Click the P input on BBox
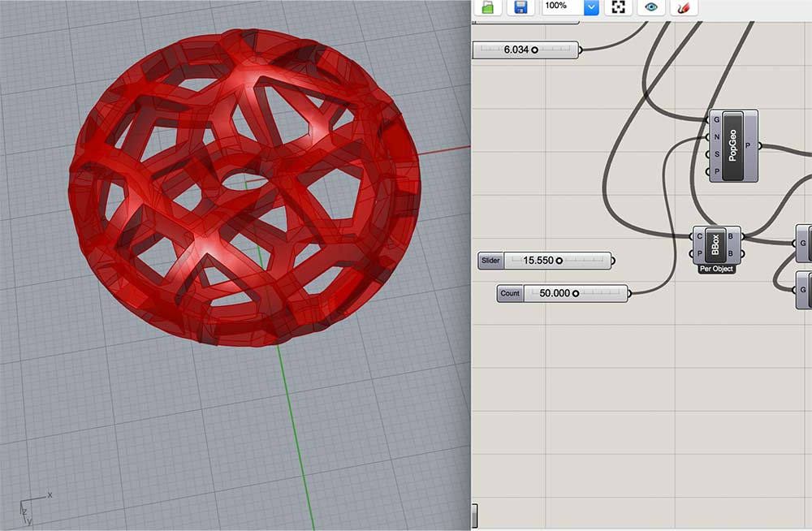This screenshot has width=812, height=531. tap(699, 253)
